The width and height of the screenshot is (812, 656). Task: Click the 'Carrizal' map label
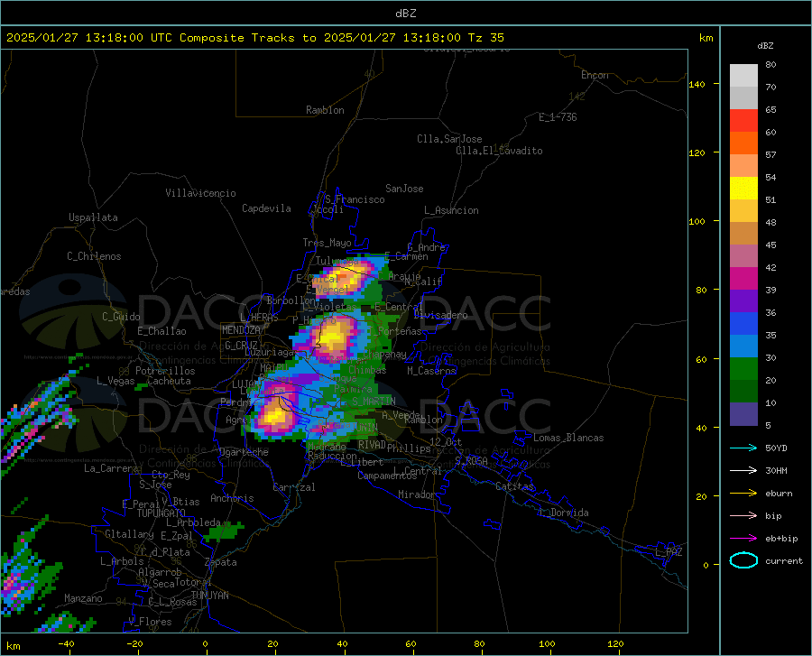pyautogui.click(x=294, y=487)
